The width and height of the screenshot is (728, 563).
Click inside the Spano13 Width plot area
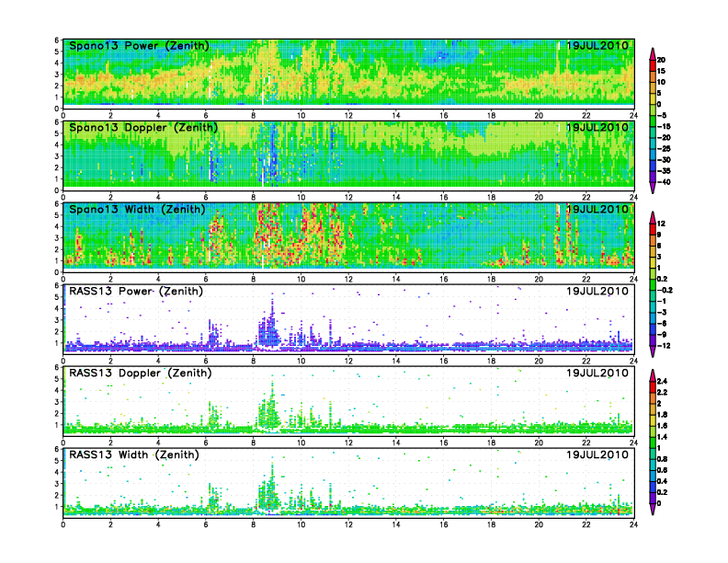pyautogui.click(x=348, y=237)
